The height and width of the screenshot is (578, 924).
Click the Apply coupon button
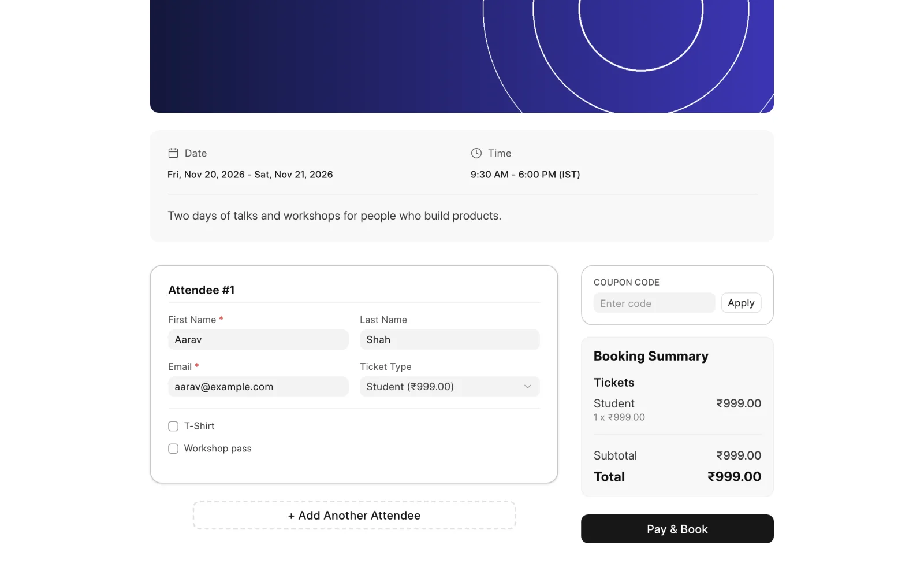click(741, 303)
